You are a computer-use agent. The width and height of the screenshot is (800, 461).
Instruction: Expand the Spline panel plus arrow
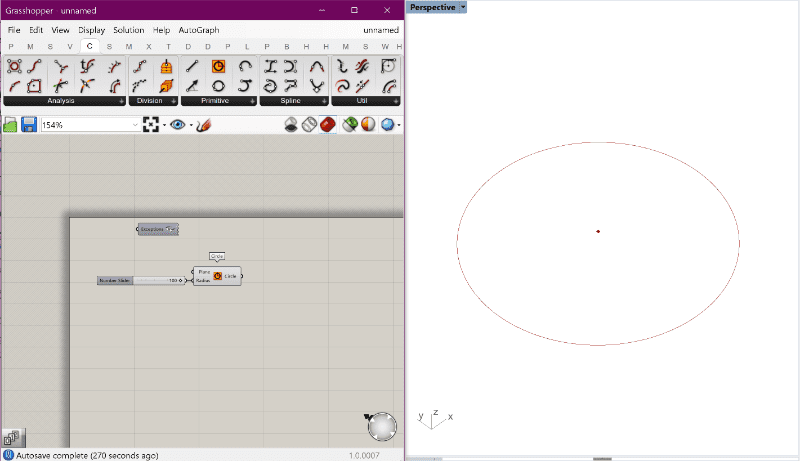click(x=324, y=101)
